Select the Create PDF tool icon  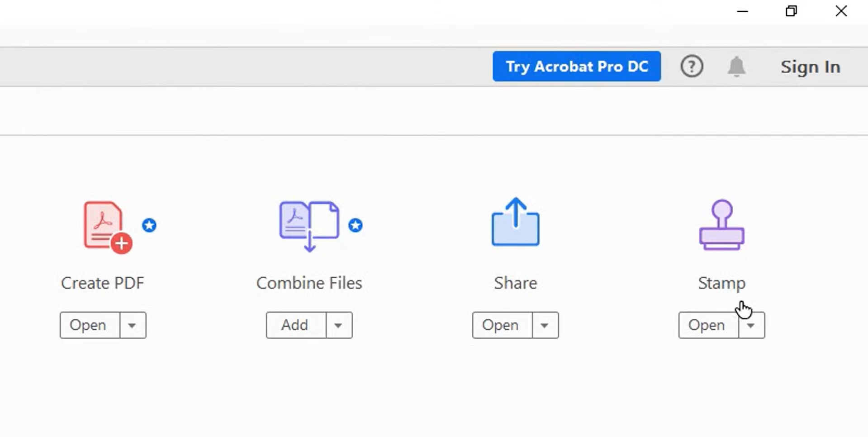coord(103,226)
